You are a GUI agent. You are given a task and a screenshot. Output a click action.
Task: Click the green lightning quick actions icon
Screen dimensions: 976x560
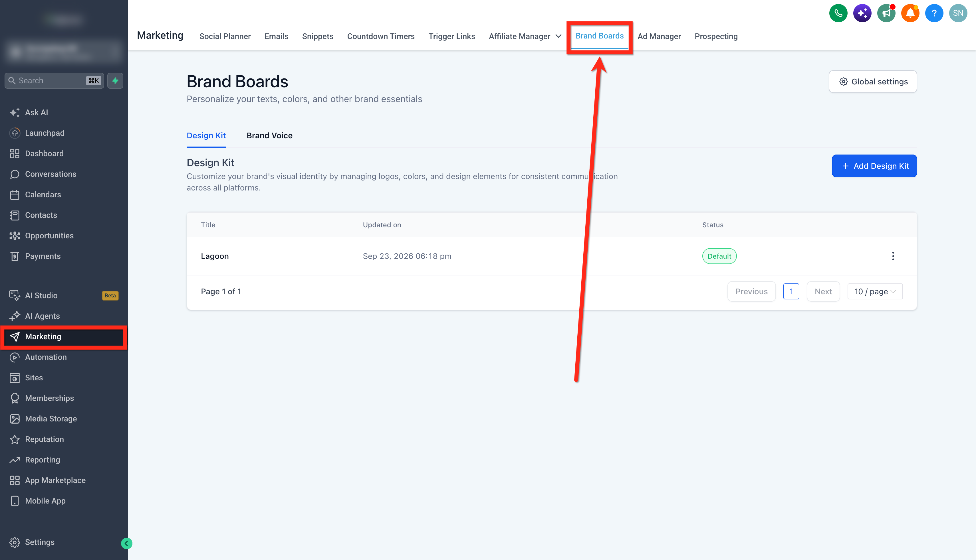pos(115,80)
